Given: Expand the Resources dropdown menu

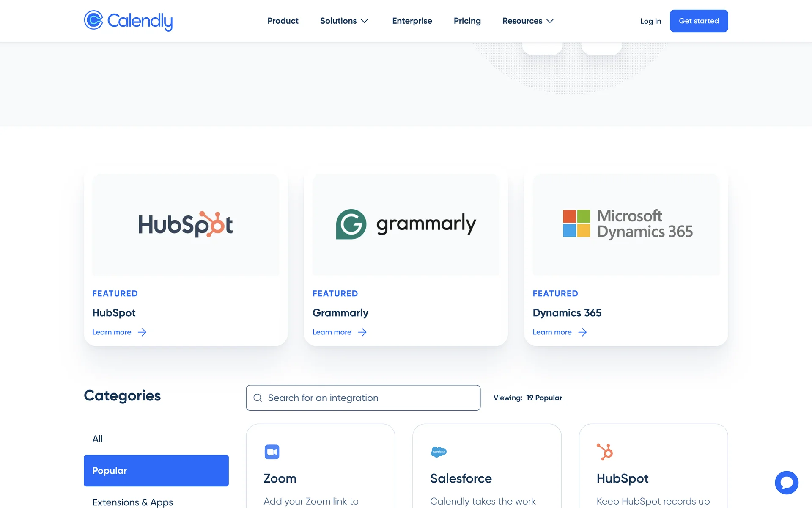Looking at the screenshot, I should point(527,21).
